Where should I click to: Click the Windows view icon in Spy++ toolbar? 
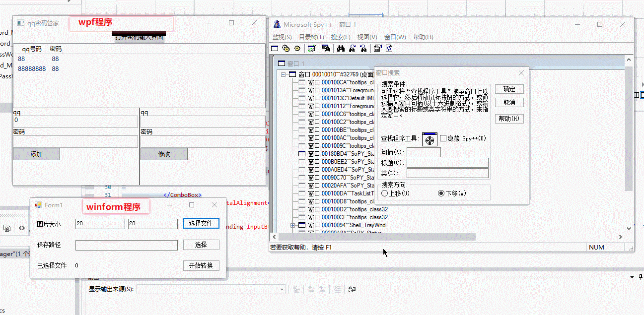(x=275, y=49)
